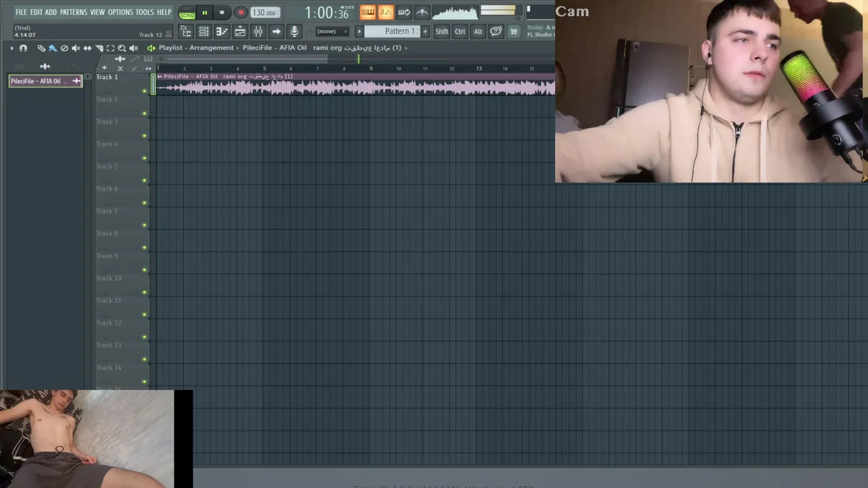Image resolution: width=868 pixels, height=488 pixels.
Task: Mute Track 13 with its green light
Action: coord(144,359)
